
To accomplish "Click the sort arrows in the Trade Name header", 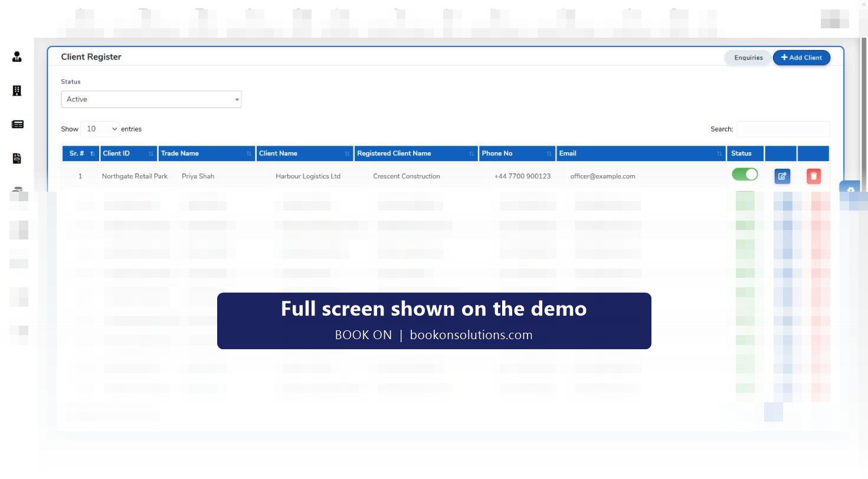I will (x=249, y=154).
